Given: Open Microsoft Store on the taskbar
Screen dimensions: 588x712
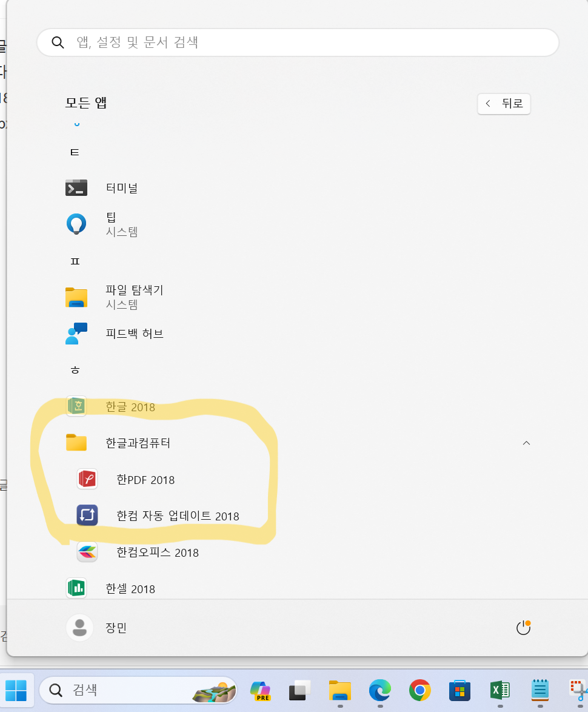Looking at the screenshot, I should click(x=459, y=691).
